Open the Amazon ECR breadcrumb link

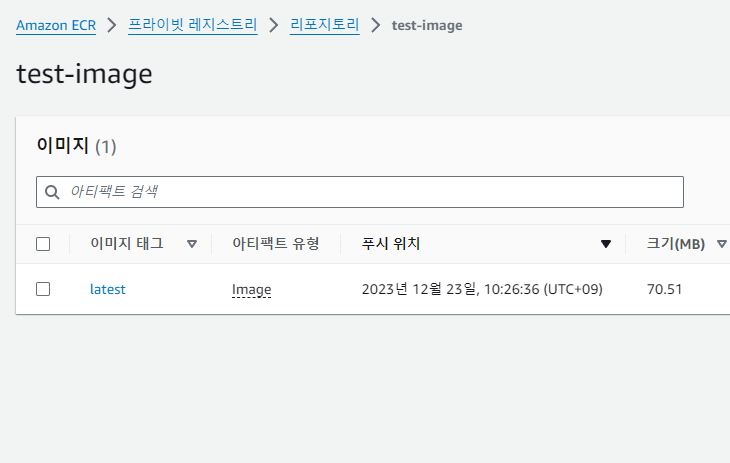click(56, 25)
